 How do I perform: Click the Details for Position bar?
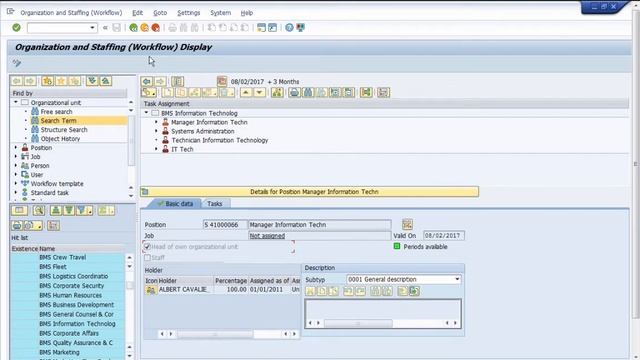coord(309,191)
